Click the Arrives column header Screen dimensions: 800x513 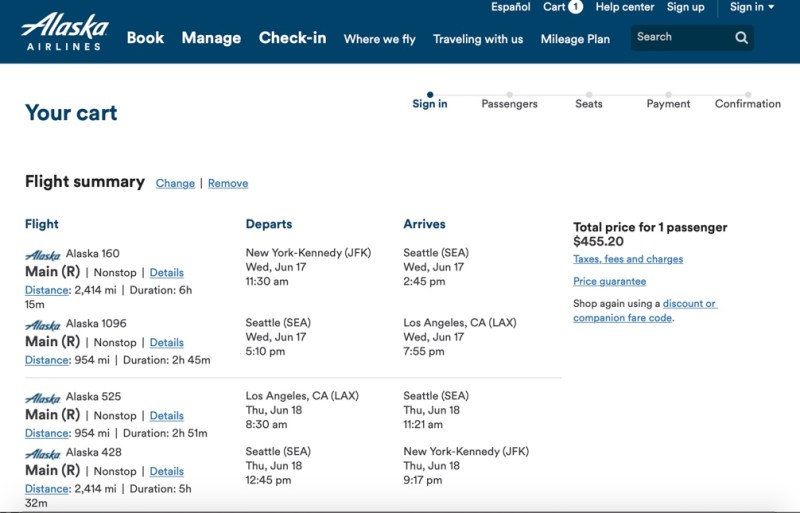click(x=424, y=224)
